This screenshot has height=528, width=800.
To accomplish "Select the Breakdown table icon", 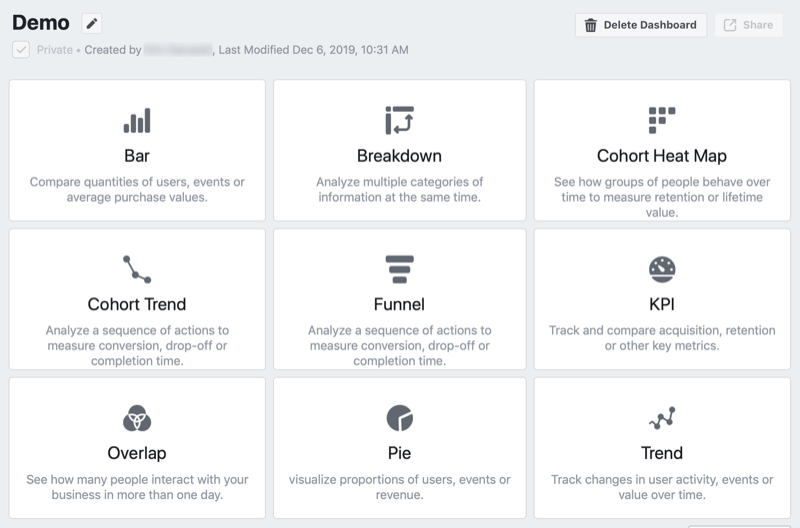I will 399,120.
